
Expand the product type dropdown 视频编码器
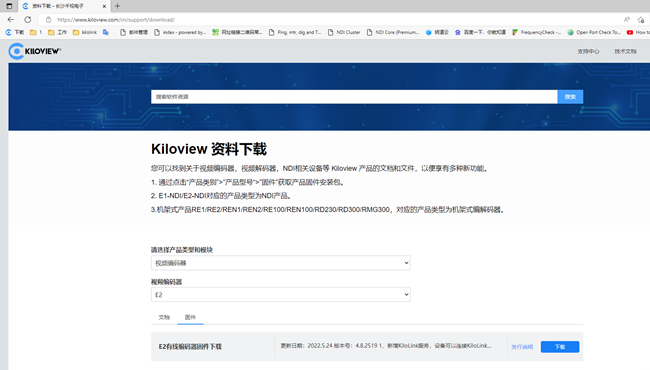(281, 263)
